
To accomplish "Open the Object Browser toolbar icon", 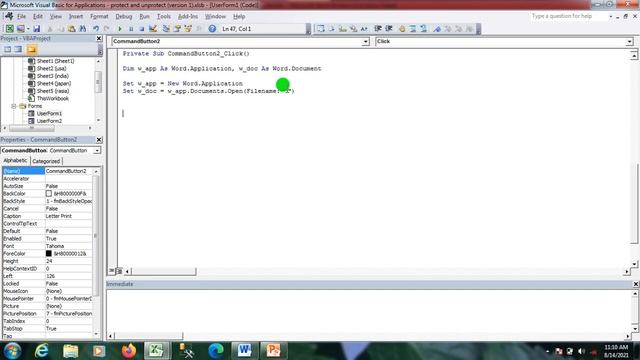I will 188,29.
